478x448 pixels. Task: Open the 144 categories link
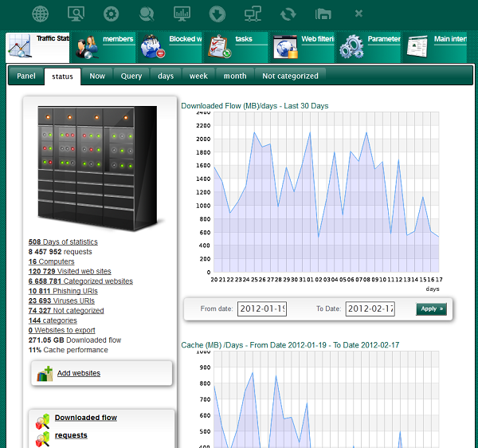[x=53, y=320]
